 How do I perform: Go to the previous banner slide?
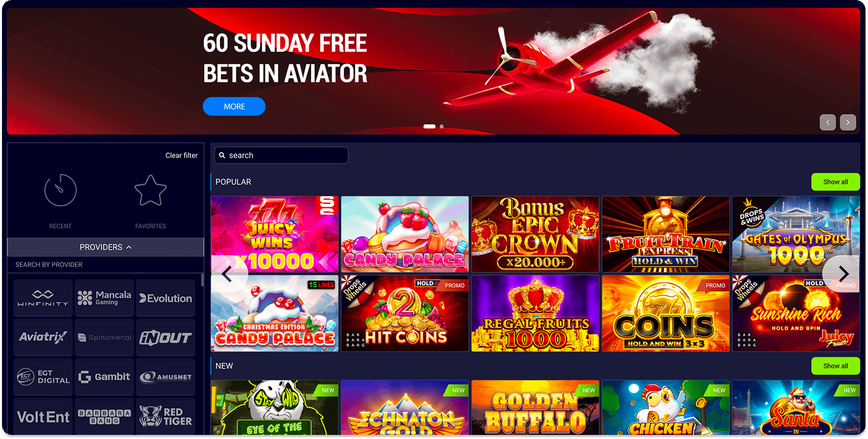tap(828, 122)
